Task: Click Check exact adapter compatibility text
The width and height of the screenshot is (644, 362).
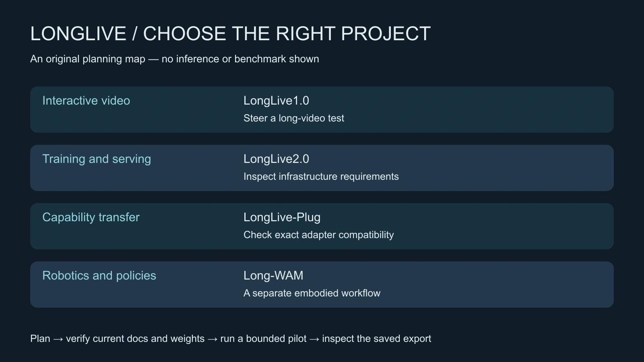Action: click(x=318, y=235)
